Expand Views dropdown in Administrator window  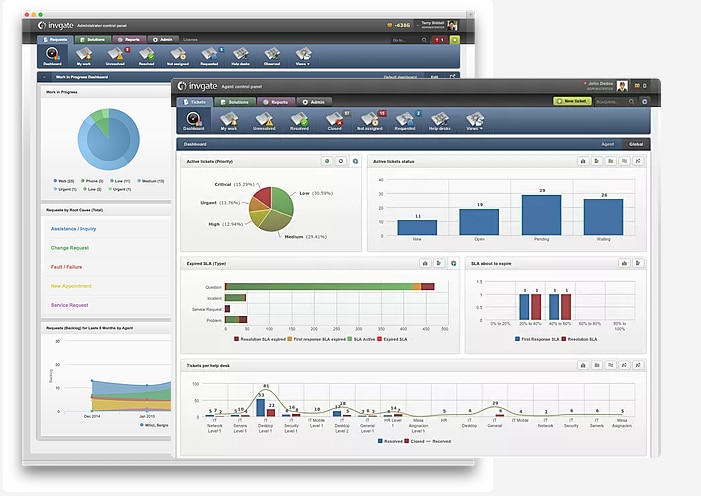click(x=303, y=55)
